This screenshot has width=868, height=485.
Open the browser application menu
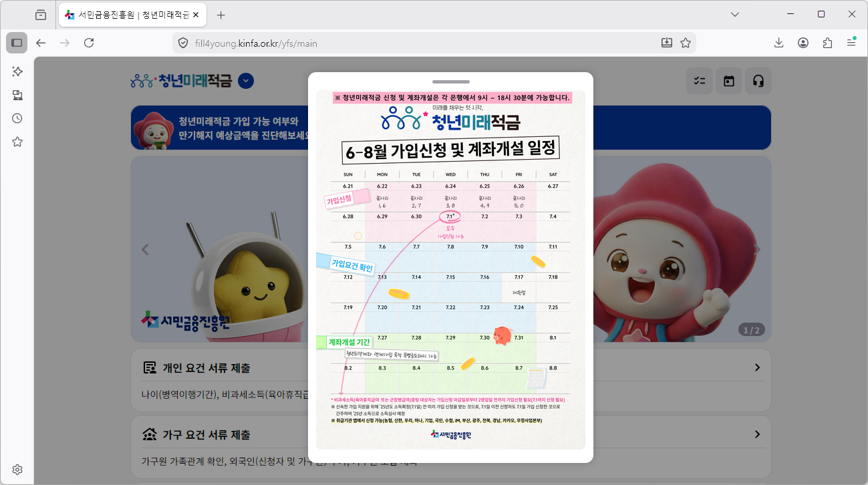tap(851, 43)
